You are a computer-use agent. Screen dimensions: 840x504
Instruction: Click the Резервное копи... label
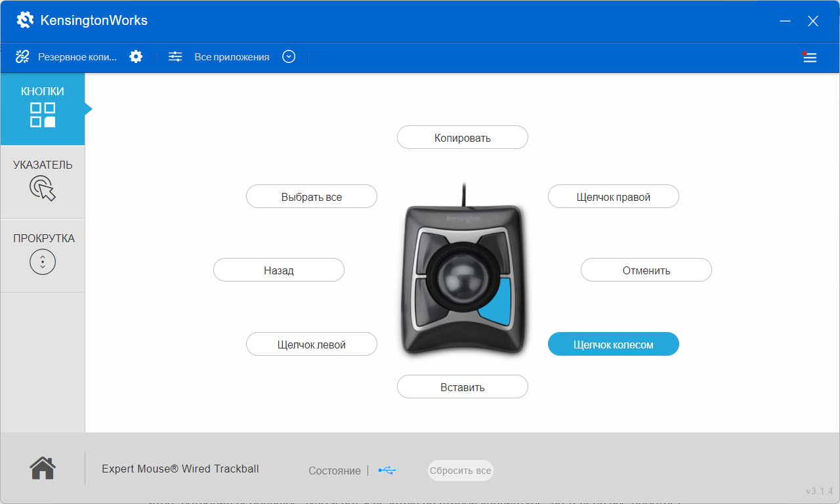point(77,57)
